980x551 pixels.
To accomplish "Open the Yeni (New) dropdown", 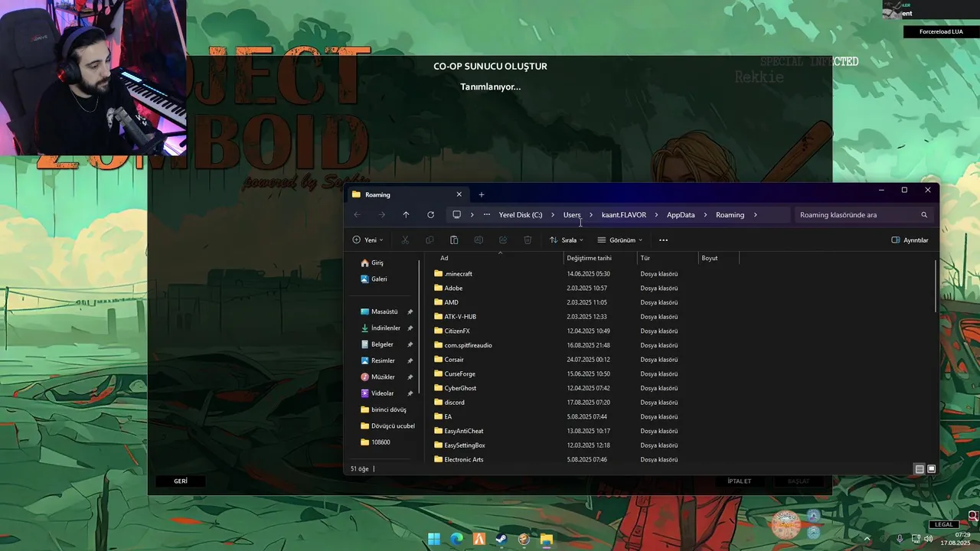I will point(368,240).
